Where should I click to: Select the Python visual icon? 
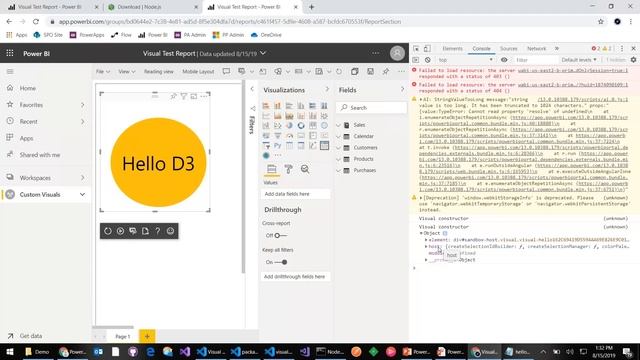point(278,145)
